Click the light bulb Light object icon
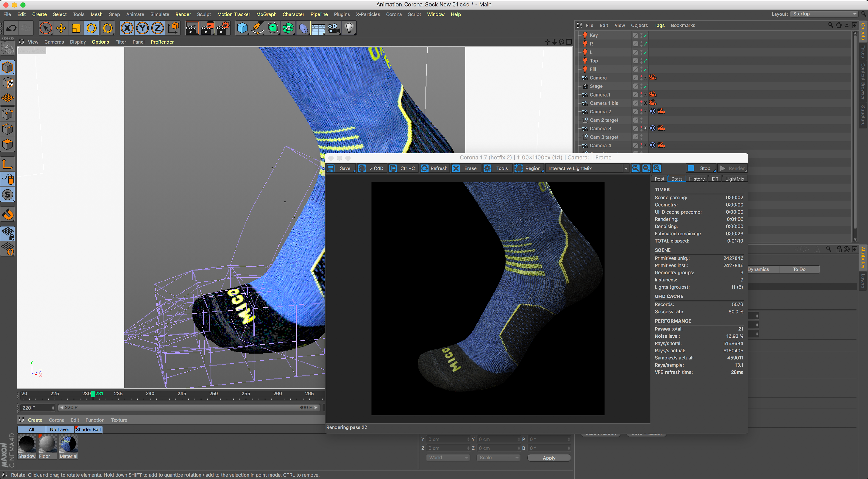The width and height of the screenshot is (868, 479). [349, 28]
